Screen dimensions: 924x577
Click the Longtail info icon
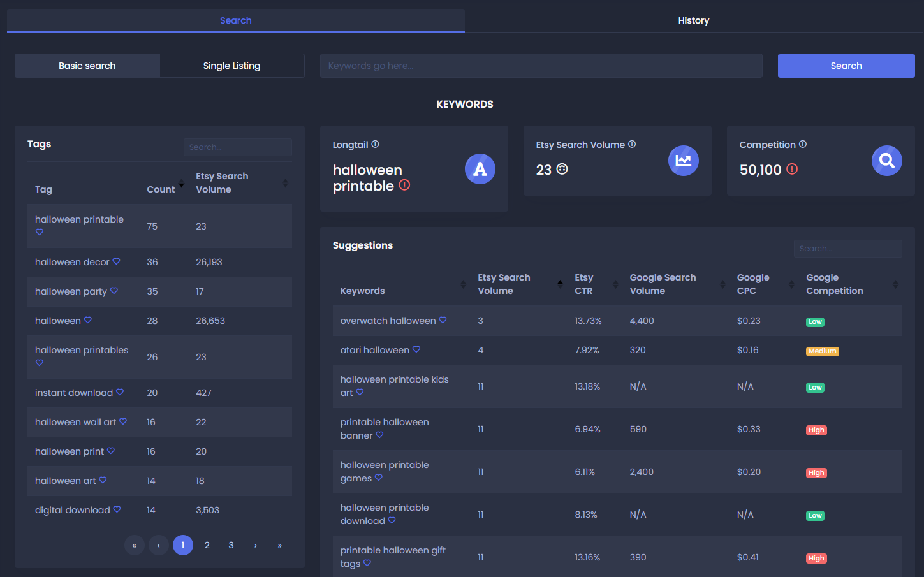pos(375,144)
